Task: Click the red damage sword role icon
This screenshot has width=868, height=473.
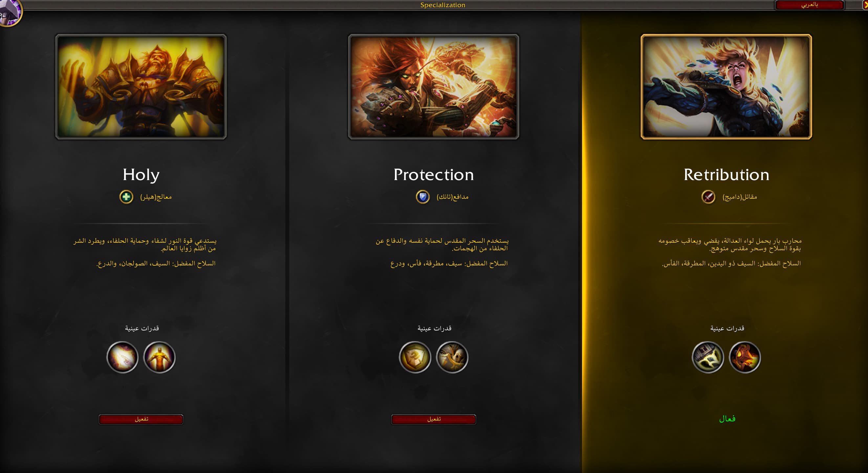Action: tap(708, 197)
